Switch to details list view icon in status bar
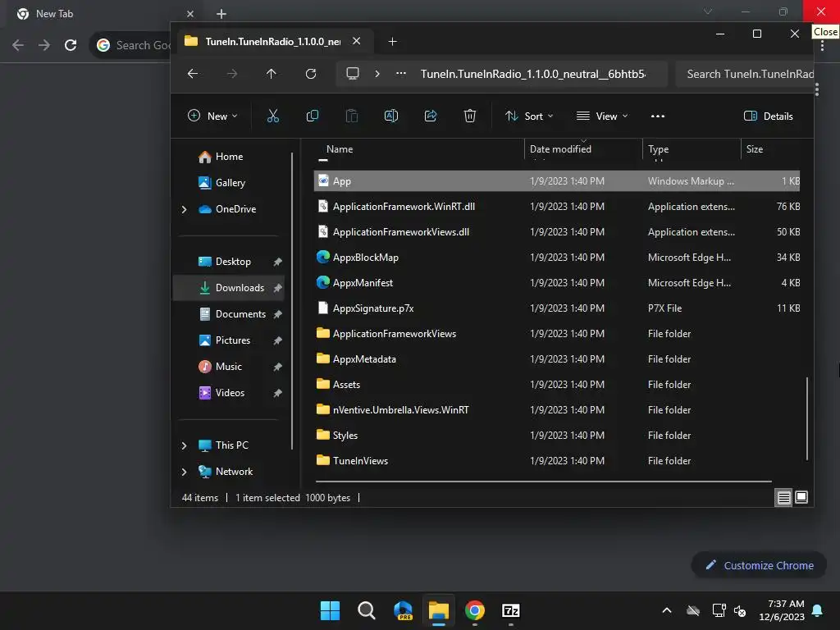840x630 pixels. click(x=783, y=498)
